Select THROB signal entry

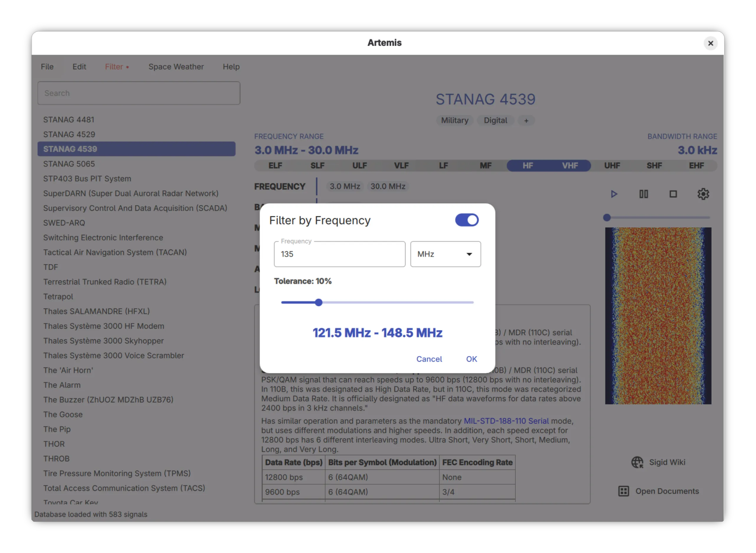point(136,458)
